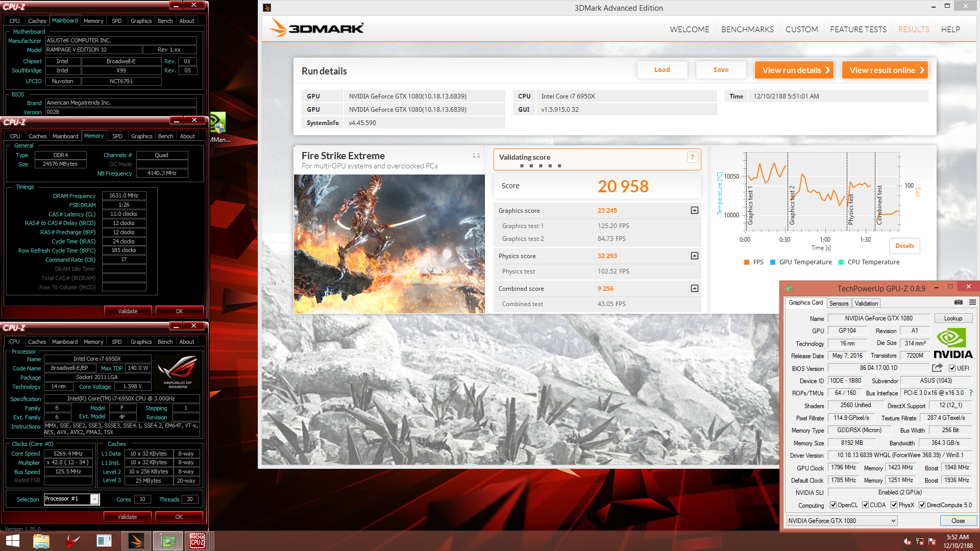
Task: Switch to the Validation tab in GPU-Z
Action: tap(866, 303)
